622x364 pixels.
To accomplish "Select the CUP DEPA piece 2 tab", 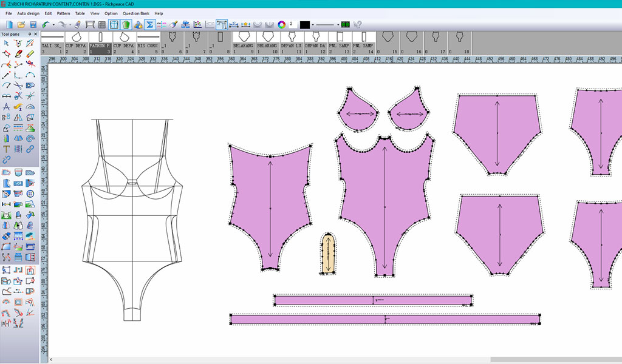I will pos(76,42).
